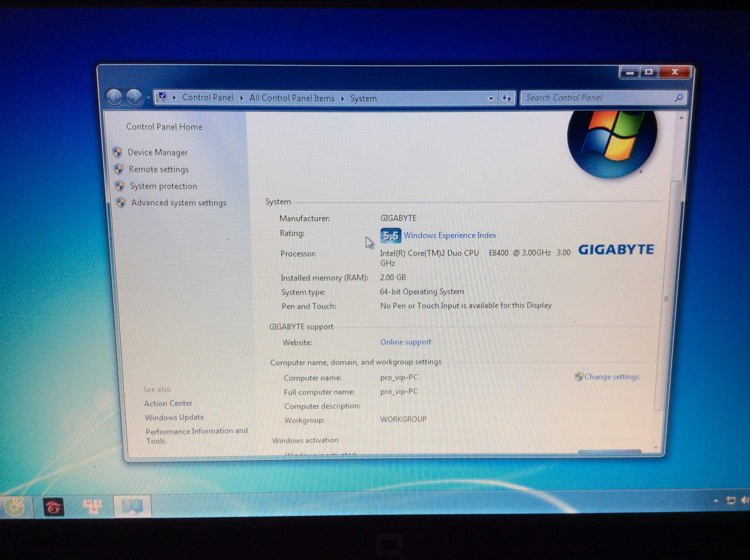Open the recent pages dropdown arrow

point(148,98)
